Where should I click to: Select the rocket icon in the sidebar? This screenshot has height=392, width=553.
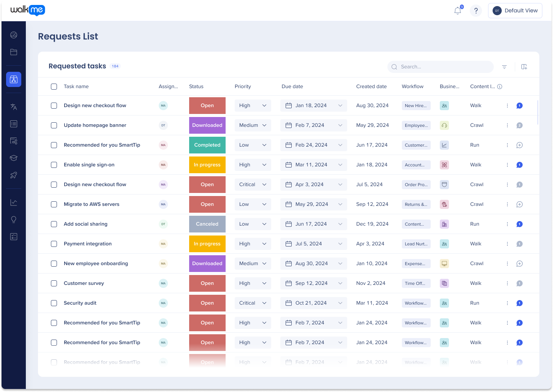[x=13, y=175]
